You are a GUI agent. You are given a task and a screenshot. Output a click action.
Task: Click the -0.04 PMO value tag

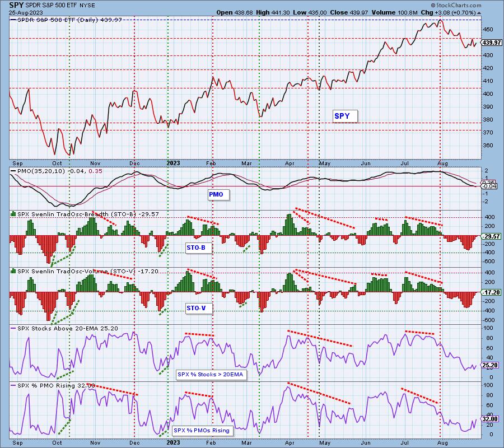pyautogui.click(x=490, y=186)
